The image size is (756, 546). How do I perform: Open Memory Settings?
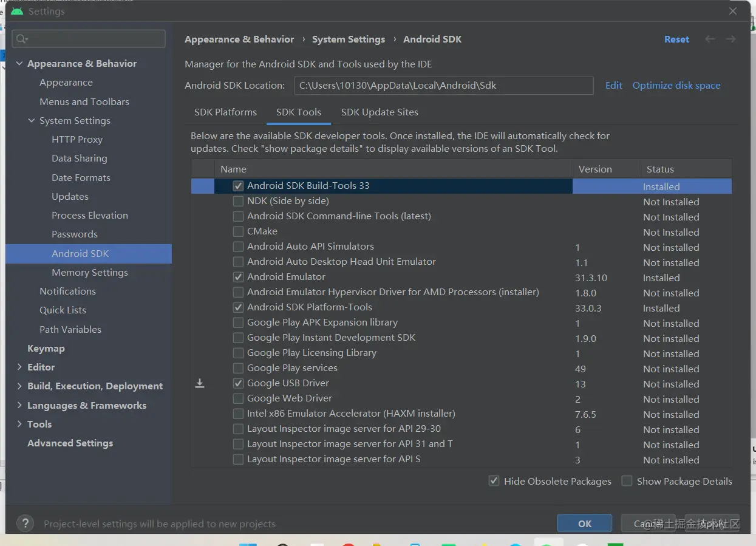pos(90,272)
